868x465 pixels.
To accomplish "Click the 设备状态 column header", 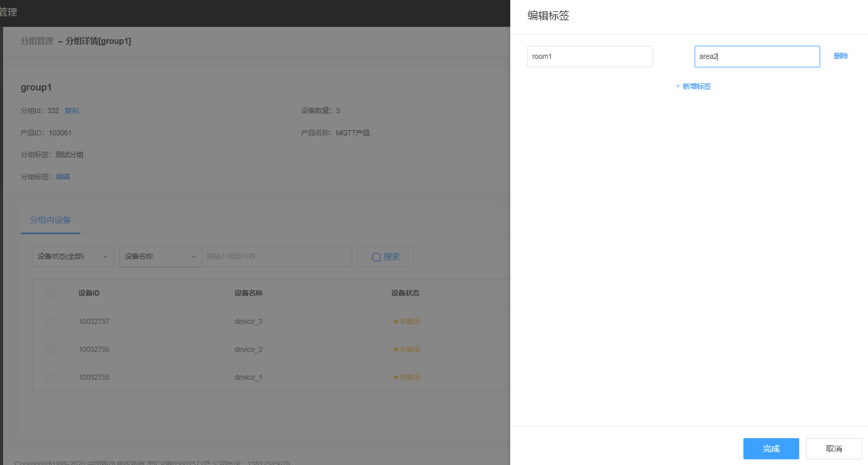I will [x=405, y=293].
